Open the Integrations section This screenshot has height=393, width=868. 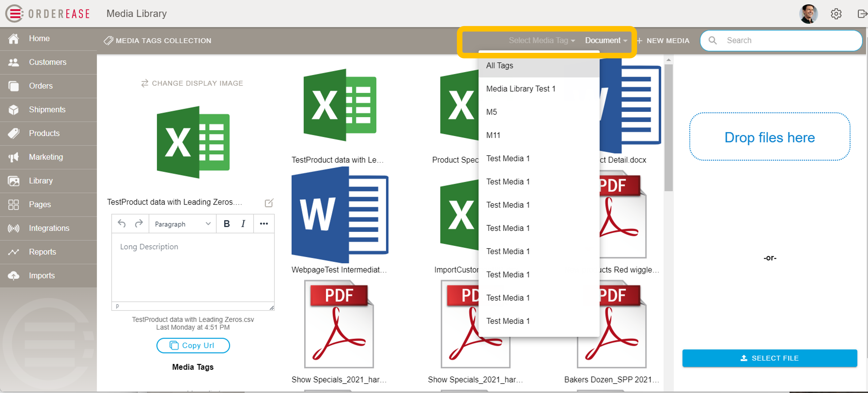point(48,228)
